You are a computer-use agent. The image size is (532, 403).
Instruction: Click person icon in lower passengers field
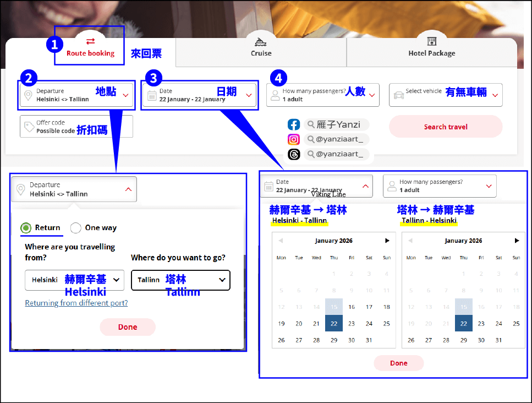(x=392, y=186)
